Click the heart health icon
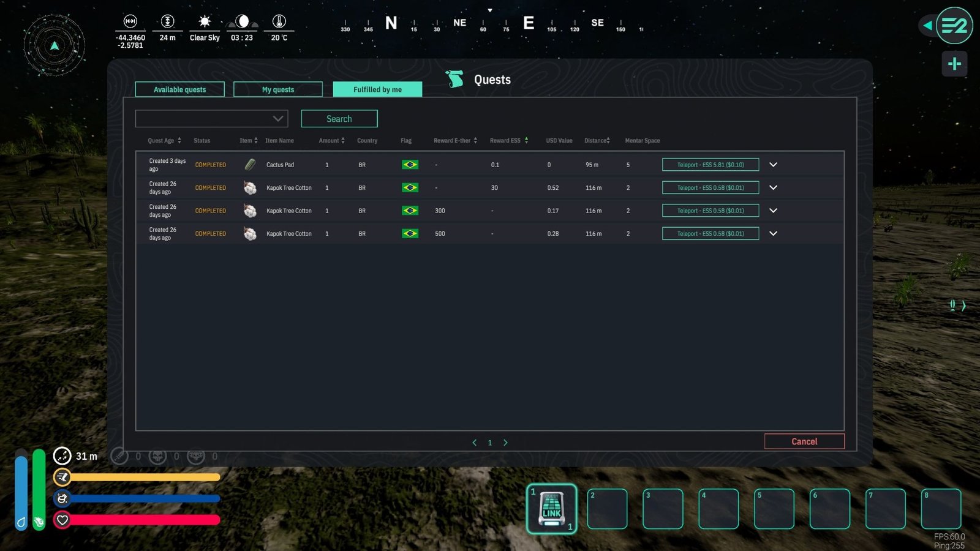Viewport: 980px width, 551px height. pos(62,520)
